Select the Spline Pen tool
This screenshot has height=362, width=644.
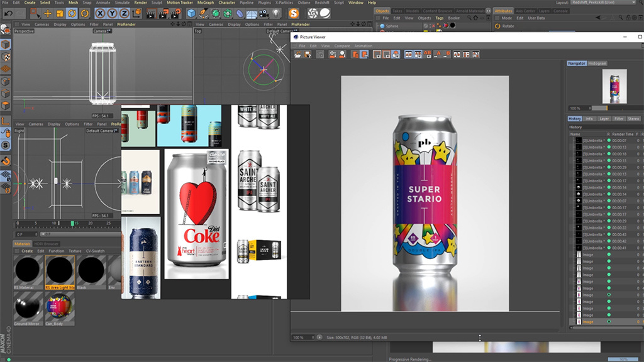coord(203,14)
